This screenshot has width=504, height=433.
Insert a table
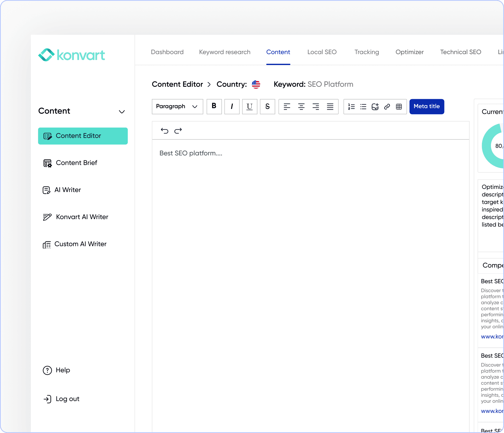[x=399, y=106]
